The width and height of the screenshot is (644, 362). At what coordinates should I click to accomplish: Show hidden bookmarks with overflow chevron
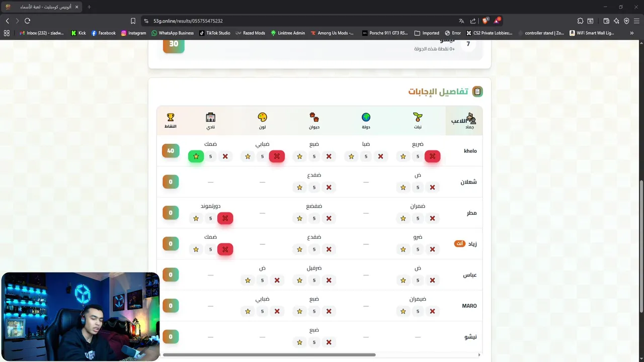pyautogui.click(x=632, y=33)
